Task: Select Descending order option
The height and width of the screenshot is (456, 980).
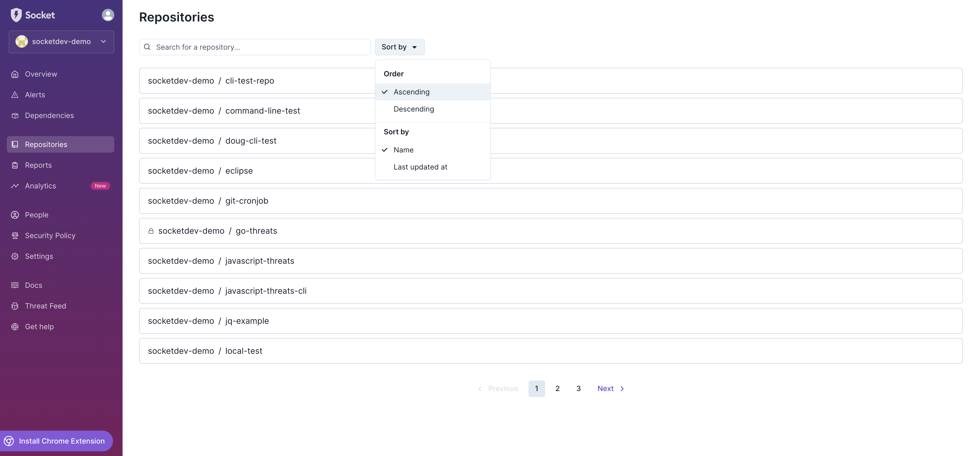Action: click(x=414, y=109)
